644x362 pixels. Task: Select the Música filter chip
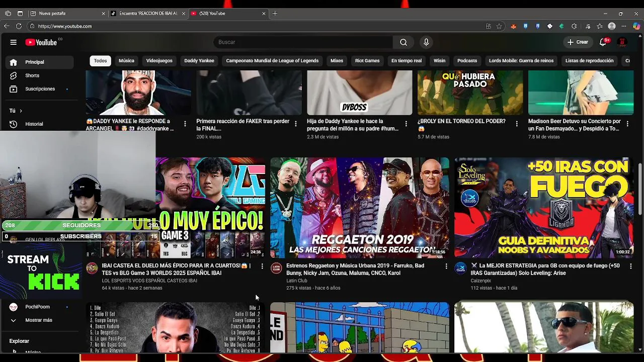click(x=126, y=61)
